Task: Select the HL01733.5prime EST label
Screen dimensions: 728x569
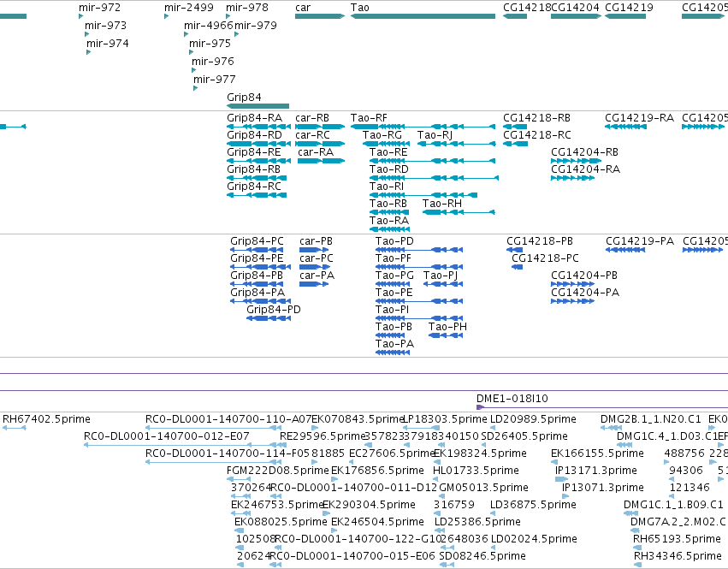Action: point(476,471)
